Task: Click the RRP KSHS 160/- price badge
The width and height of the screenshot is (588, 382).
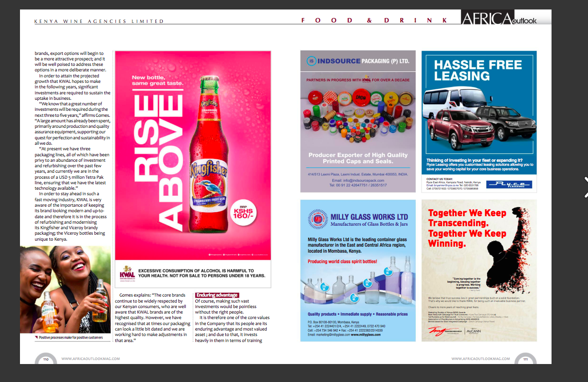Action: pos(243,213)
